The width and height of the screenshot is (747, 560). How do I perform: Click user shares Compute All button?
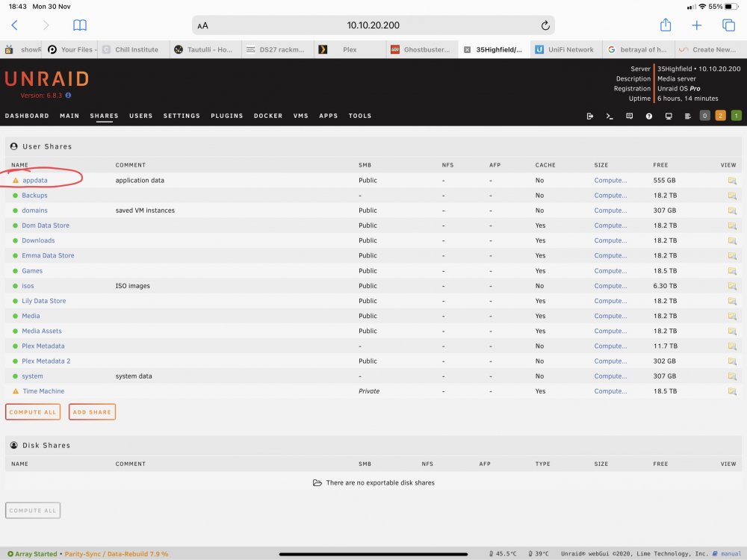click(33, 412)
